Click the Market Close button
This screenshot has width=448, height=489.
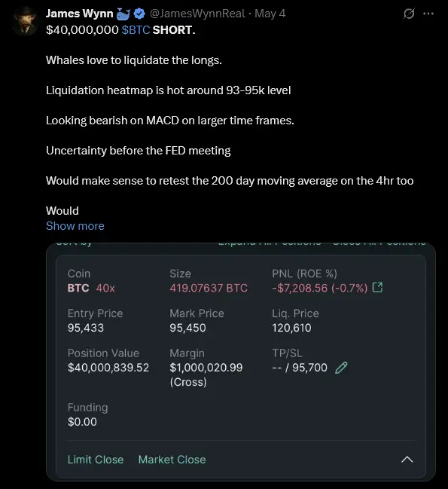point(172,460)
